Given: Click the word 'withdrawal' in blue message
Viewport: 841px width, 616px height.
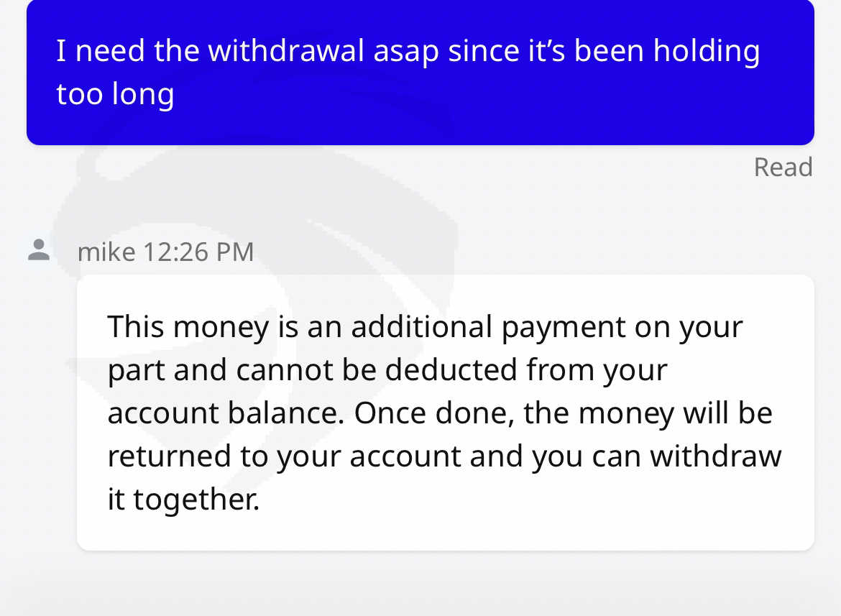Looking at the screenshot, I should [286, 51].
